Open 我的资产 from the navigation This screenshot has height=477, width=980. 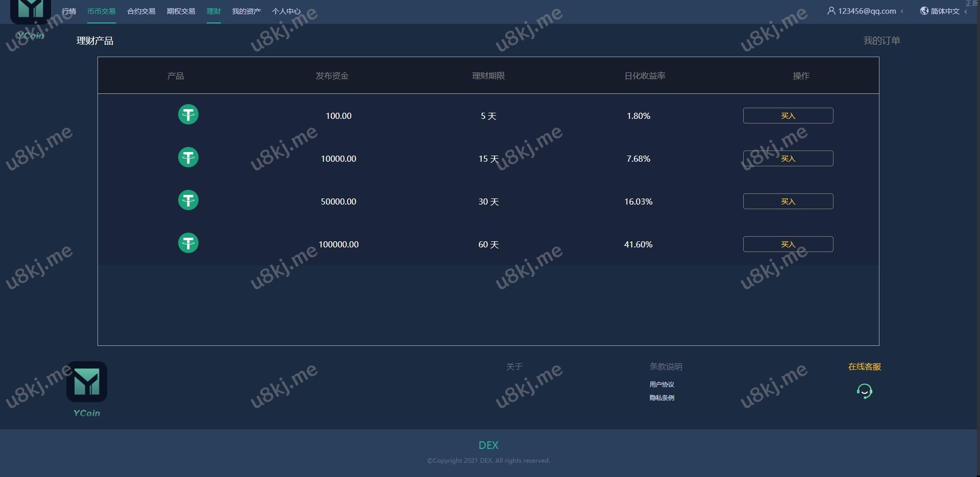pyautogui.click(x=246, y=11)
